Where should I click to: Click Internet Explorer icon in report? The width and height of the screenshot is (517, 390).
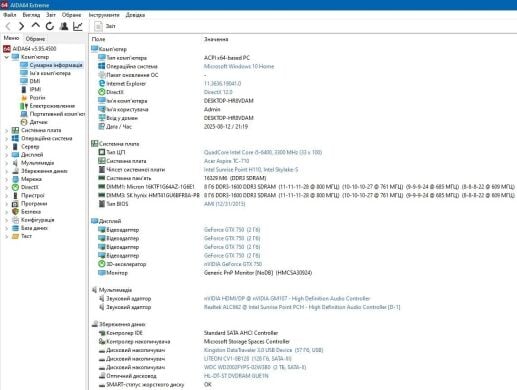click(x=102, y=83)
